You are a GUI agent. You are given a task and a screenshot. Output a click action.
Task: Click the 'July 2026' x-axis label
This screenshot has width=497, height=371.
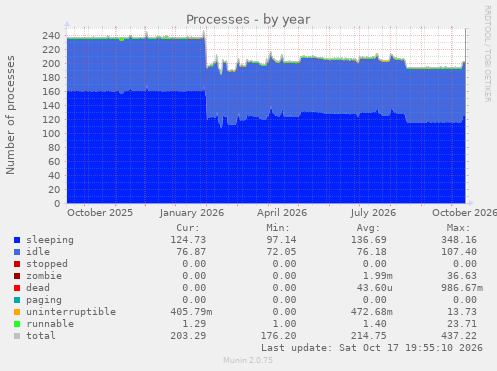[373, 213]
